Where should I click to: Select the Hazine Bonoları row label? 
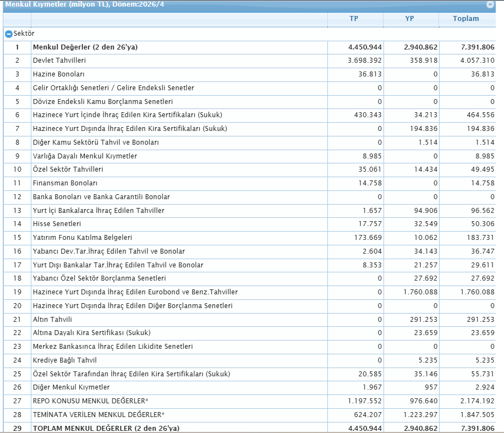pyautogui.click(x=58, y=74)
